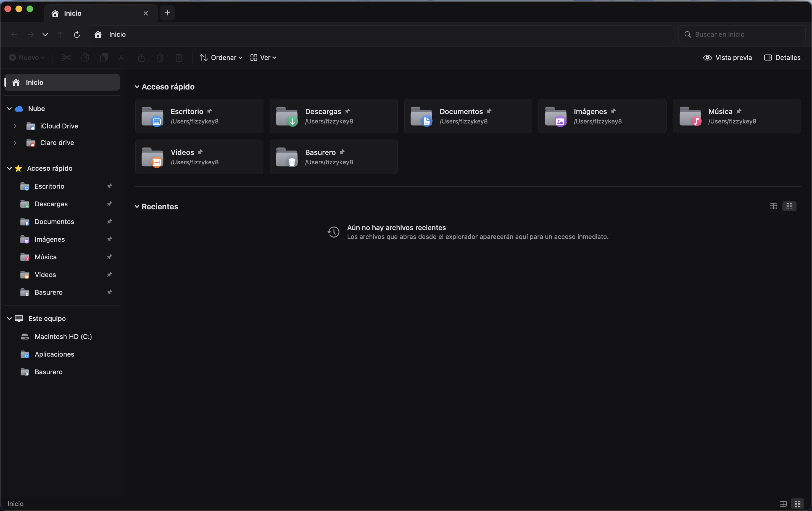812x511 pixels.
Task: Collapse the Recientes section header
Action: click(137, 206)
